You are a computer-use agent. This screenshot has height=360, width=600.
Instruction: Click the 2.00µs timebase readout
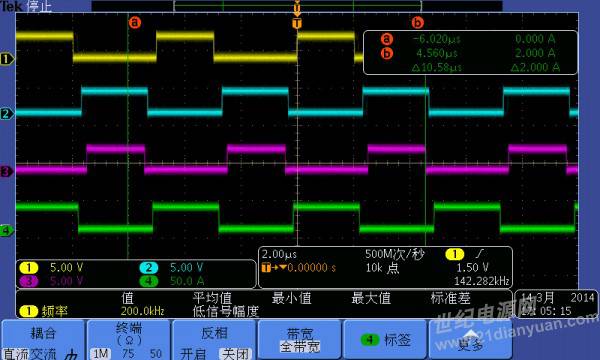279,254
